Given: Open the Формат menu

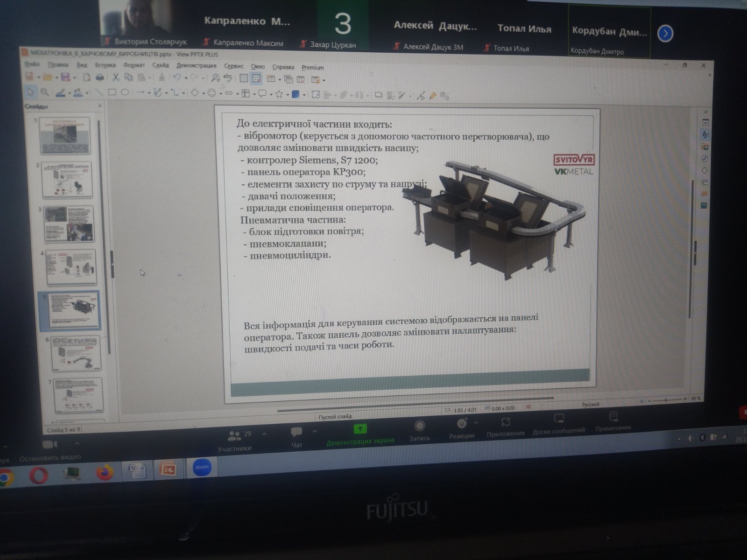Looking at the screenshot, I should (x=134, y=65).
